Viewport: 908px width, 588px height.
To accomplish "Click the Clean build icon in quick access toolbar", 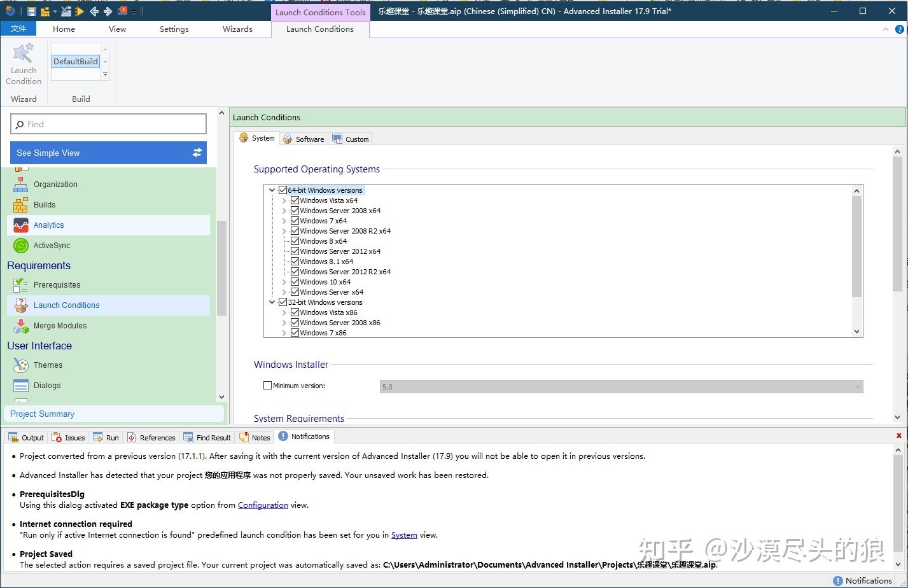I will (66, 11).
